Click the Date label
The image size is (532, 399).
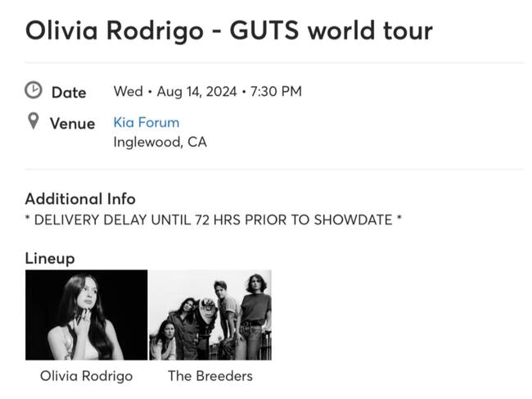pos(69,93)
